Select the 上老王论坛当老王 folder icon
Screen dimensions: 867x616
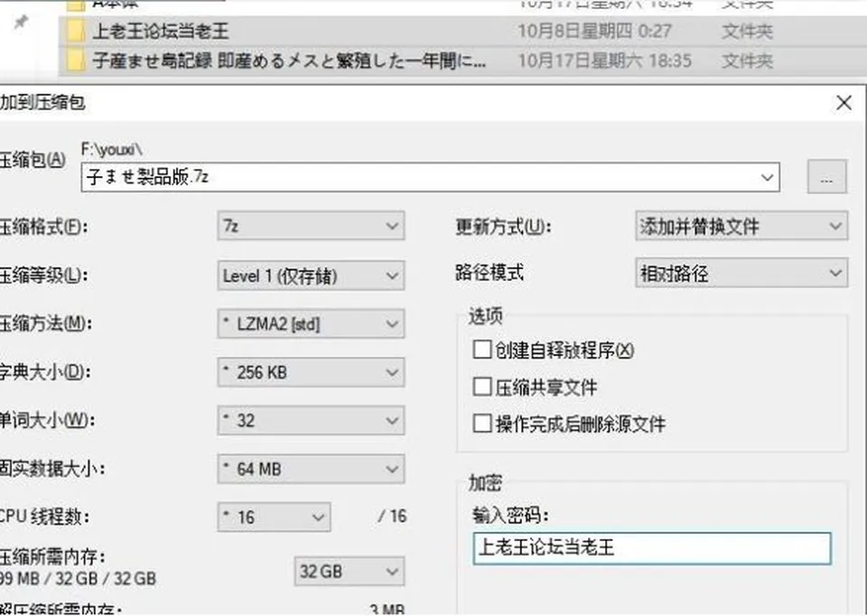click(76, 31)
